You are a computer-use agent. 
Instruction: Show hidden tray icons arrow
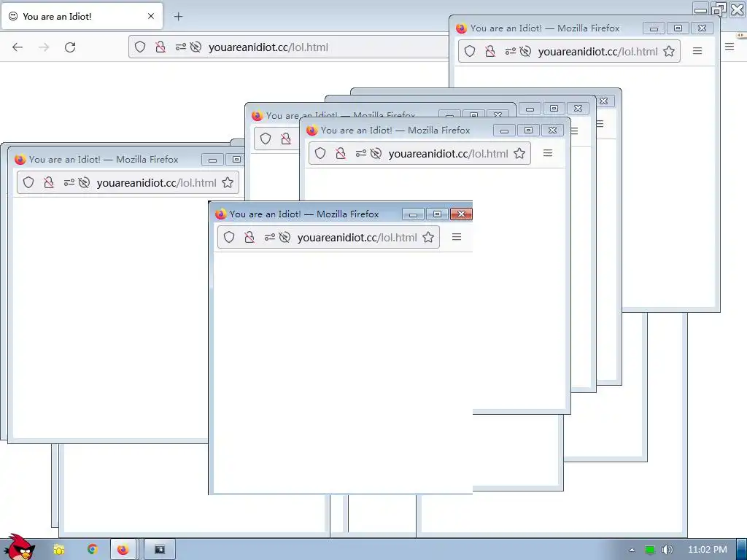tap(632, 550)
